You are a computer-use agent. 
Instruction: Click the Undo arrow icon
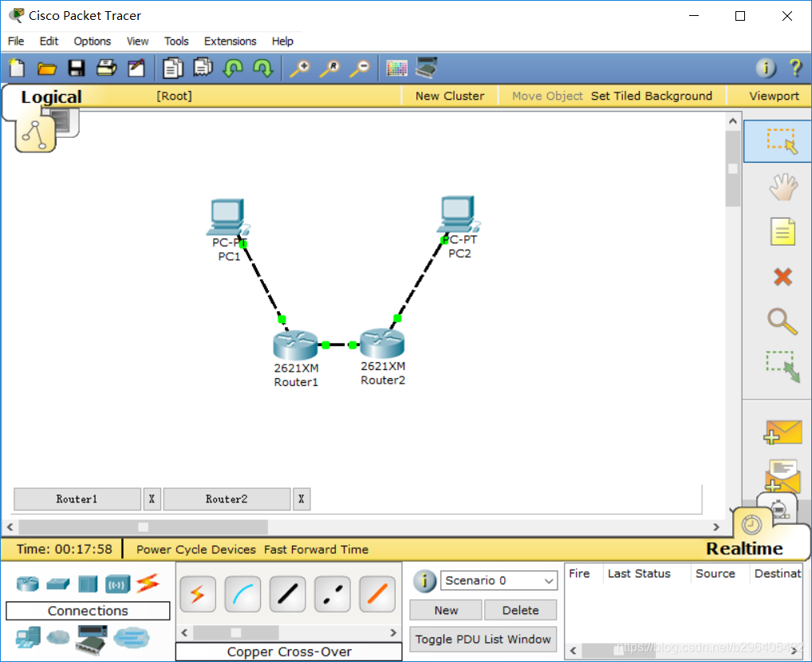233,69
